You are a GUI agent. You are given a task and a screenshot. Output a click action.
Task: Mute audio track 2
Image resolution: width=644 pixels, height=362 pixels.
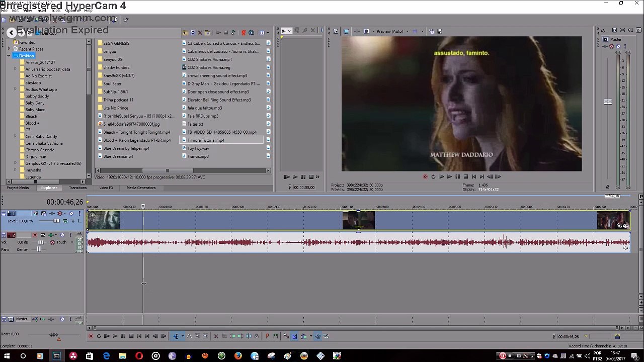point(62,235)
